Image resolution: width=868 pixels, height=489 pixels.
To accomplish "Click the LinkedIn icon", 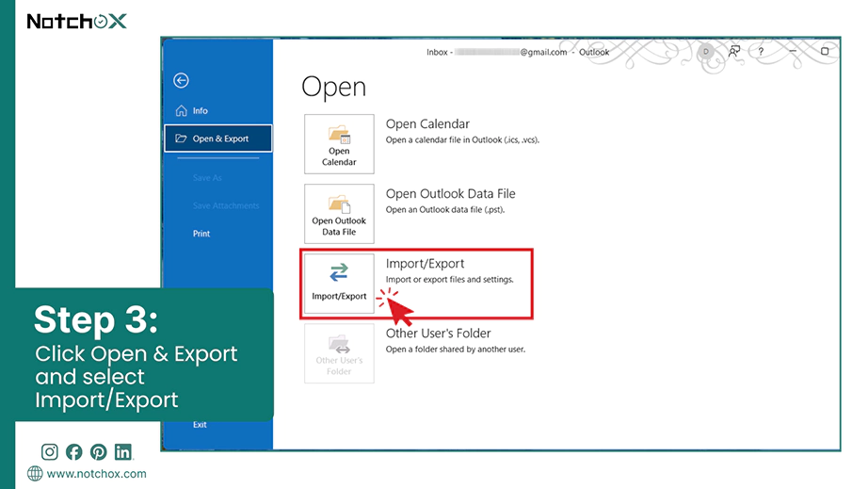I will pyautogui.click(x=123, y=452).
